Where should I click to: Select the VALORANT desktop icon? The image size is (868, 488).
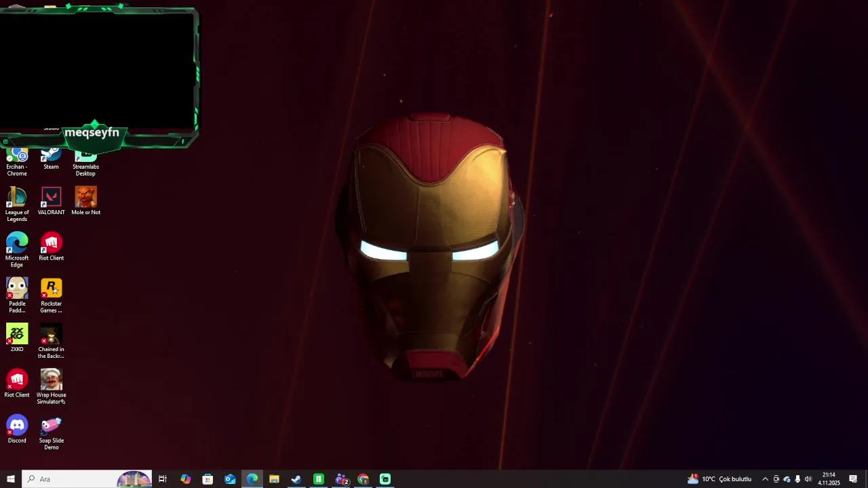[x=51, y=201]
